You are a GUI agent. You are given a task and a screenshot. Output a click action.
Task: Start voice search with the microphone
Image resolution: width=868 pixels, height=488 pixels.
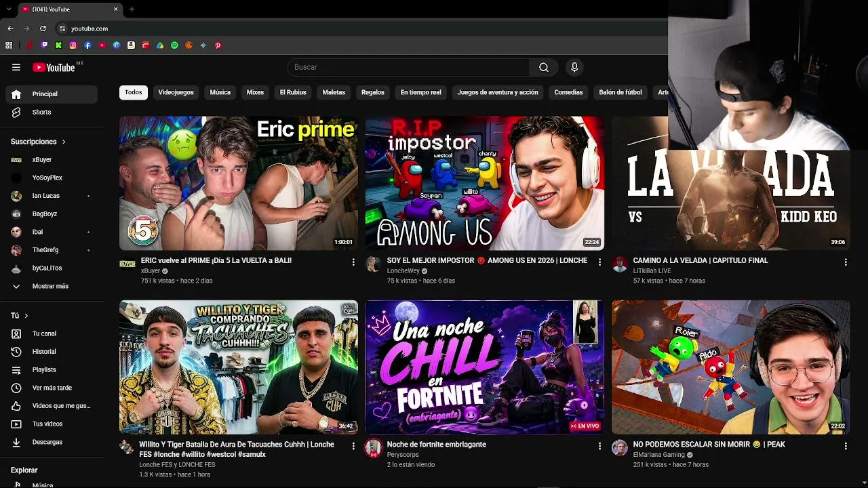coord(574,67)
